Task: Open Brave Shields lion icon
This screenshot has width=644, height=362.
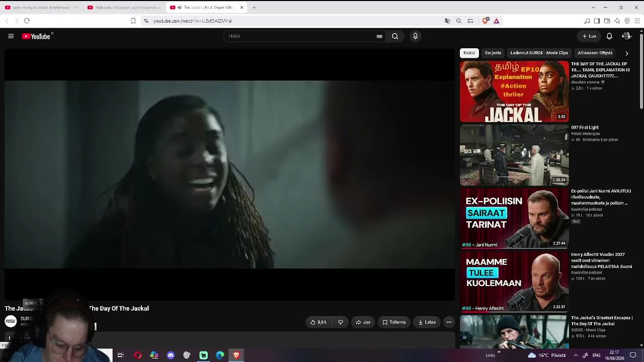Action: pos(485,21)
